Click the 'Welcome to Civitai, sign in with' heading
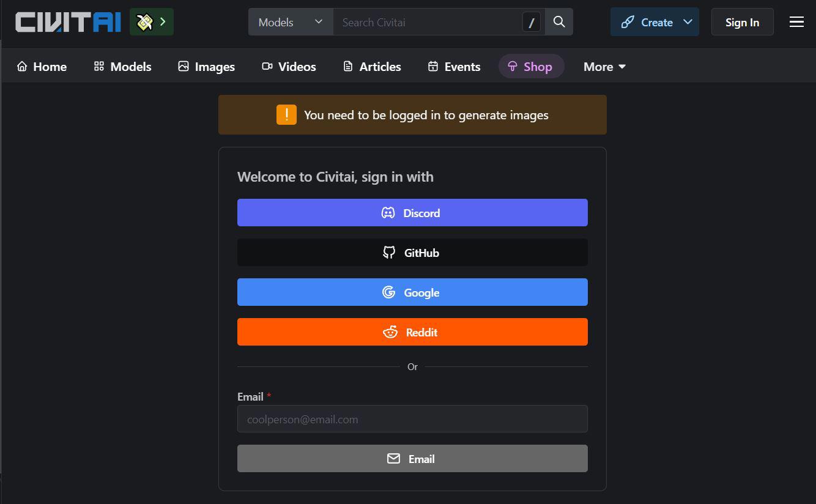Screen dimensions: 816x504 (x=335, y=177)
